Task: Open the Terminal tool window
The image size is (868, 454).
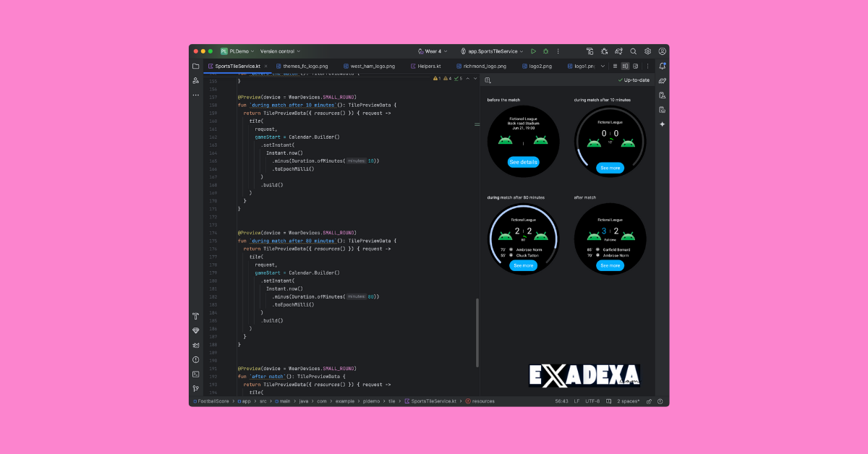Action: tap(195, 374)
